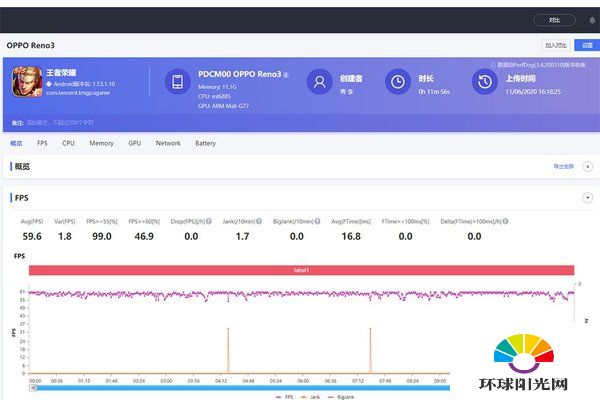Collapse the 概览 section with circle arrow
Viewport: 600px width, 400px height.
click(x=587, y=167)
